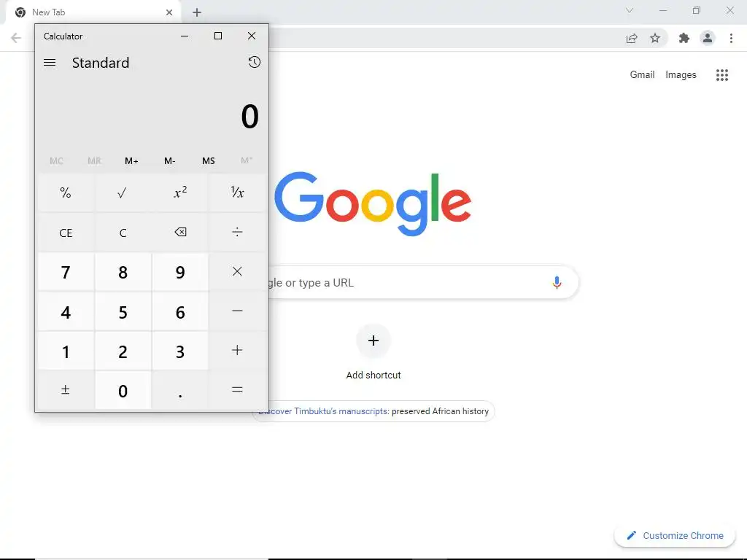Click the number 6 key
This screenshot has width=747, height=560.
tap(180, 311)
